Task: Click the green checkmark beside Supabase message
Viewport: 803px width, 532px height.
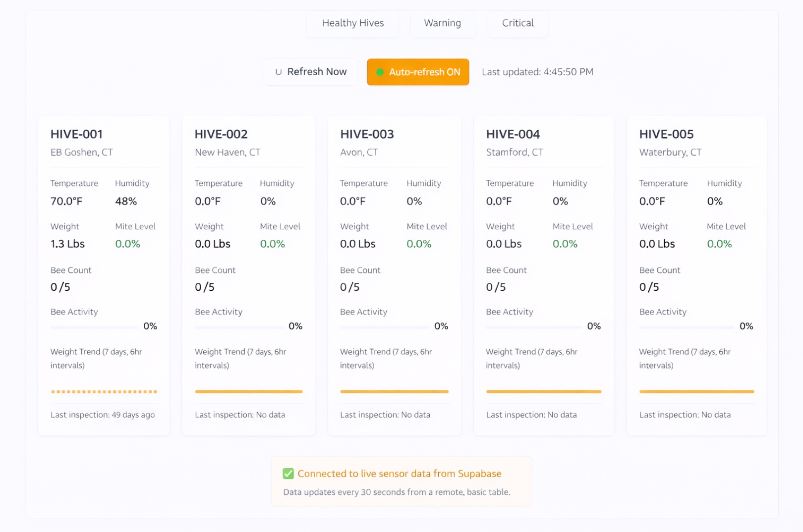Action: 288,474
